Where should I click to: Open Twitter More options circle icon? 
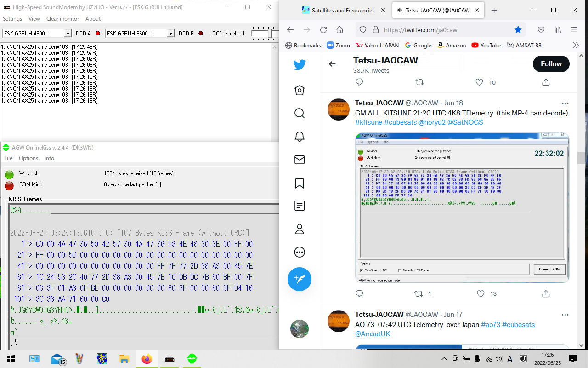300,252
